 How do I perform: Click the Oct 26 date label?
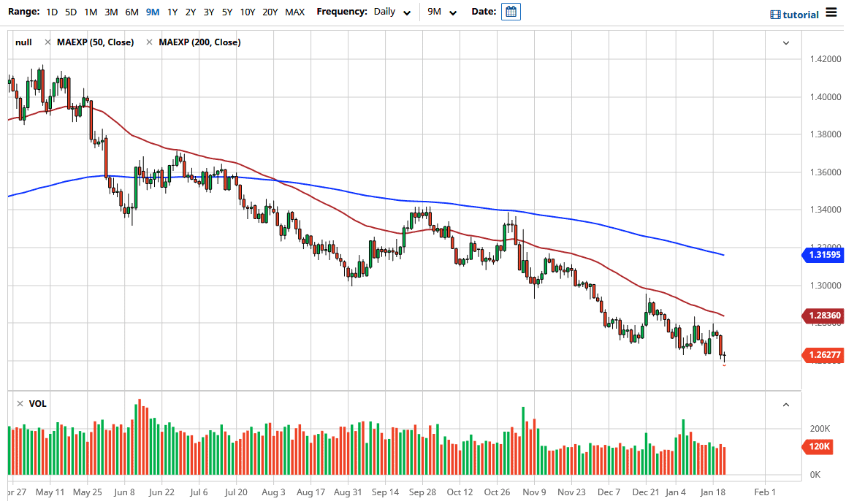coord(497,492)
